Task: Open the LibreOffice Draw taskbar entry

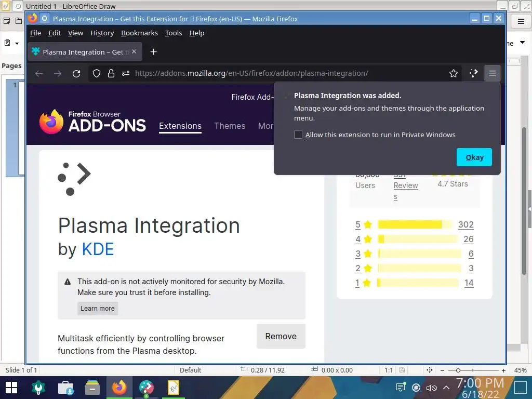Action: coord(173,388)
